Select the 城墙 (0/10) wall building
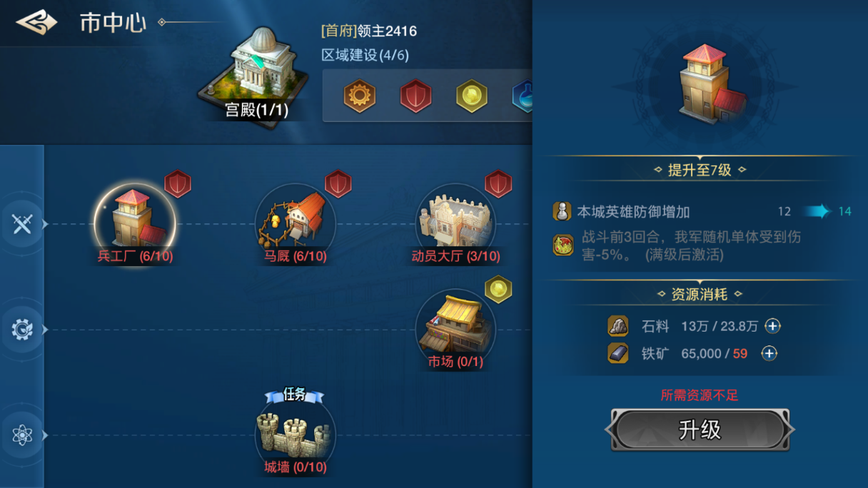Viewport: 868px width, 488px height. 295,434
